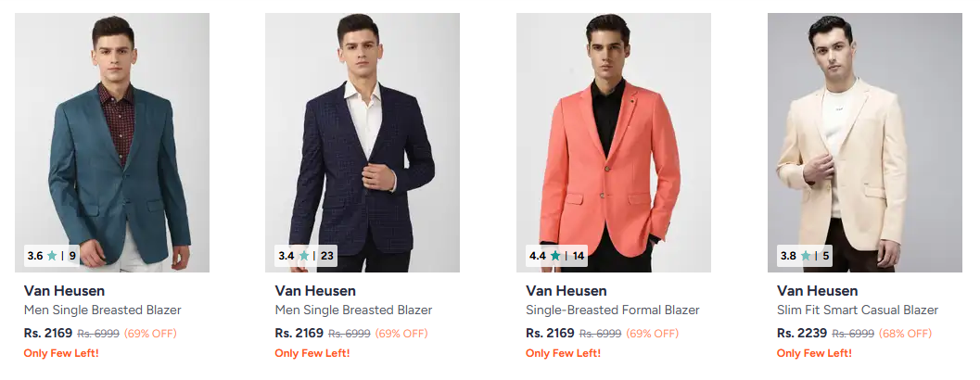Click the Single-Breasted Formal Blazer title
Screen dimensions: 980x380
pos(612,310)
